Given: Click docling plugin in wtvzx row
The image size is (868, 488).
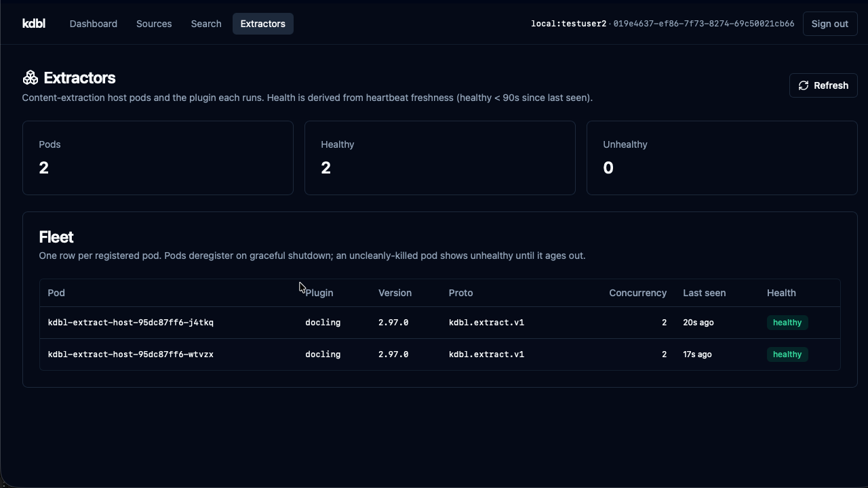Looking at the screenshot, I should click(x=323, y=354).
